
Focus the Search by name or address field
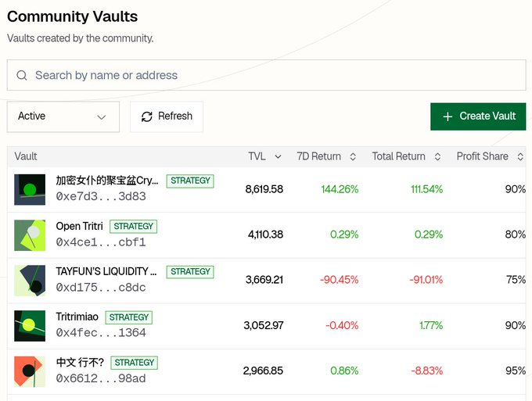(266, 75)
